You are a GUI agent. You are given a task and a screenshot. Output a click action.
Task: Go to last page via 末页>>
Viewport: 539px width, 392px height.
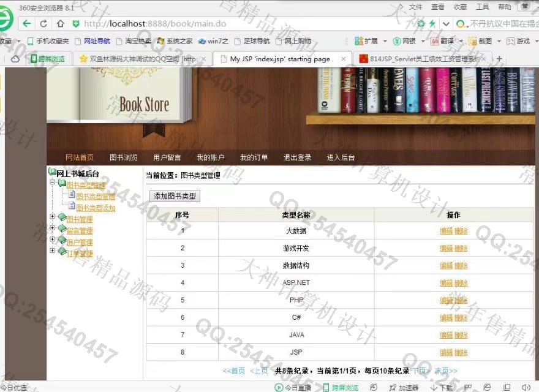coord(446,371)
